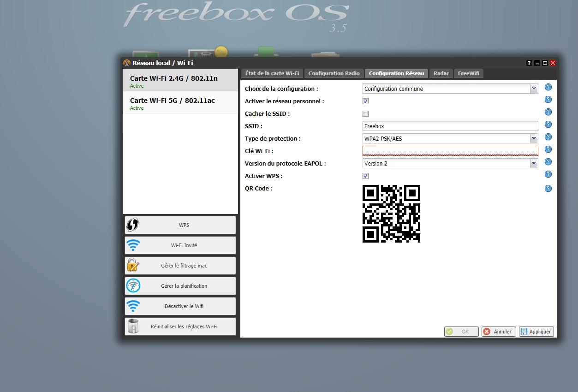Open help for Activer le réseau personnel
This screenshot has width=578, height=392.
click(548, 100)
